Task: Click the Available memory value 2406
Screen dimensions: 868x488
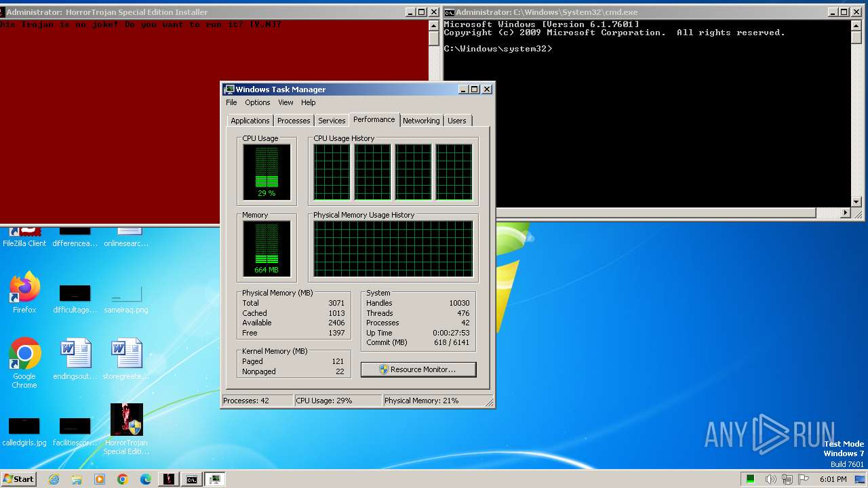Action: [336, 323]
